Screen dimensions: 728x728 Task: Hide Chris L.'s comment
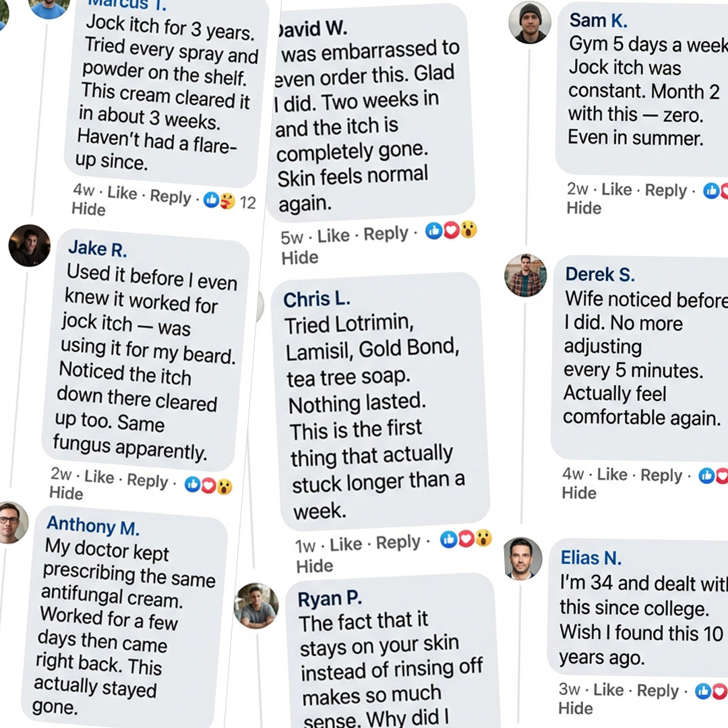coord(314,566)
